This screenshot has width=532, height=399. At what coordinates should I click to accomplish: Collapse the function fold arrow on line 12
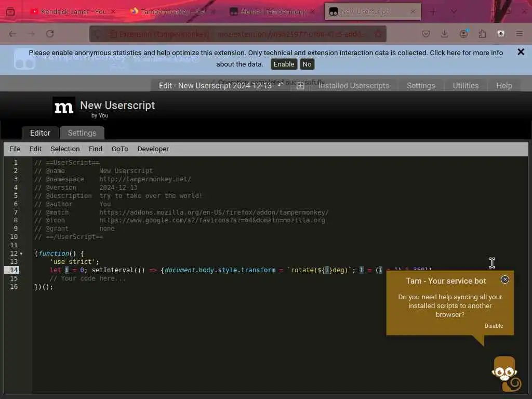click(x=21, y=254)
